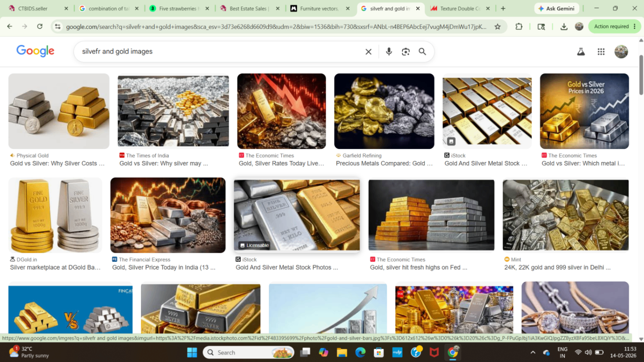Switch to the Best Estate Sales tab
644x362 pixels.
[x=249, y=8]
